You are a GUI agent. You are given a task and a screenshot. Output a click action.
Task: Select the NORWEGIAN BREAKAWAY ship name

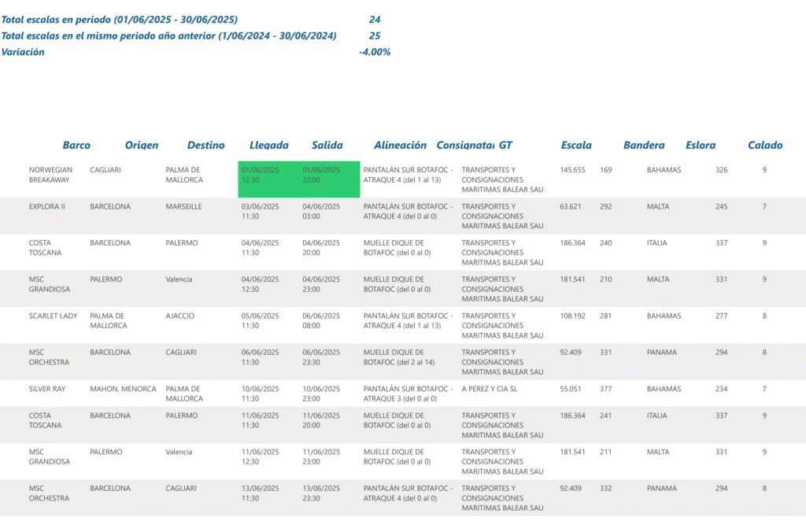coord(50,175)
